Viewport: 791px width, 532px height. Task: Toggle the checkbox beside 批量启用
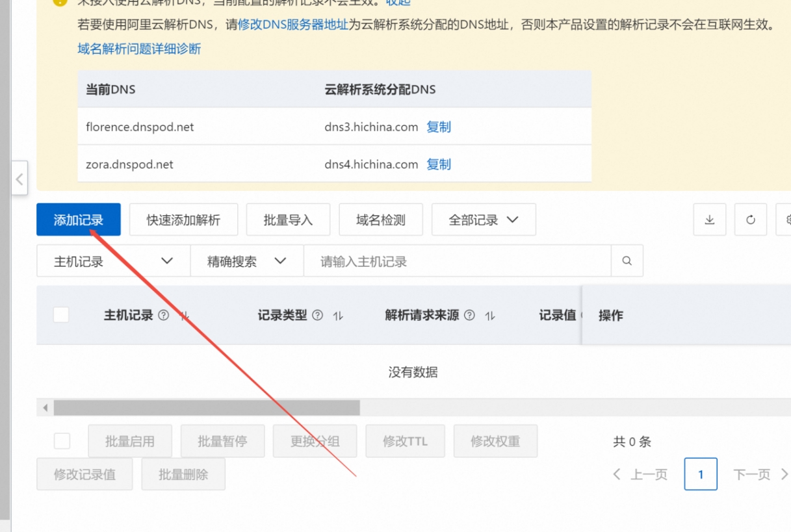pyautogui.click(x=62, y=441)
